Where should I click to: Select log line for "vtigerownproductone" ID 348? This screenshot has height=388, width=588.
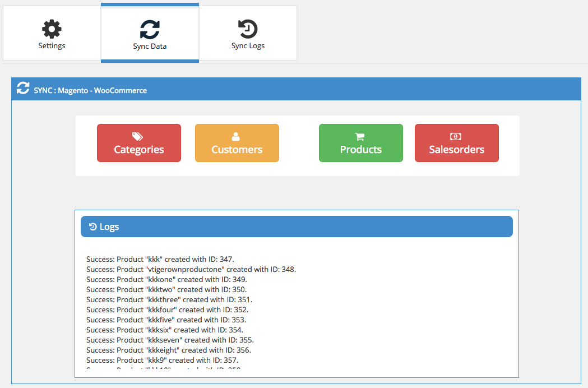pyautogui.click(x=191, y=270)
